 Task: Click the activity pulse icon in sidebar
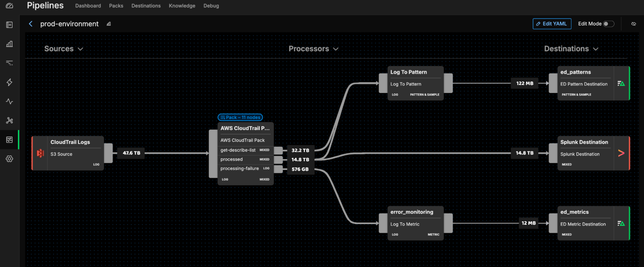pyautogui.click(x=9, y=101)
